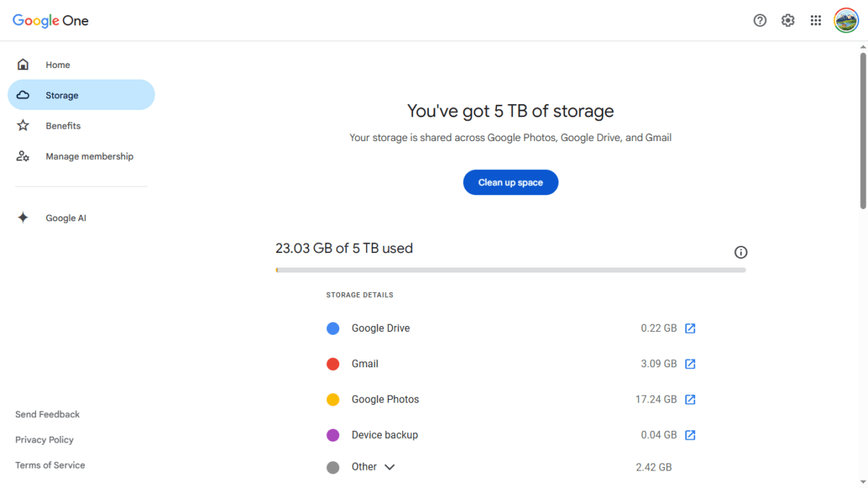868x488 pixels.
Task: Click the help question mark icon
Action: [x=759, y=20]
